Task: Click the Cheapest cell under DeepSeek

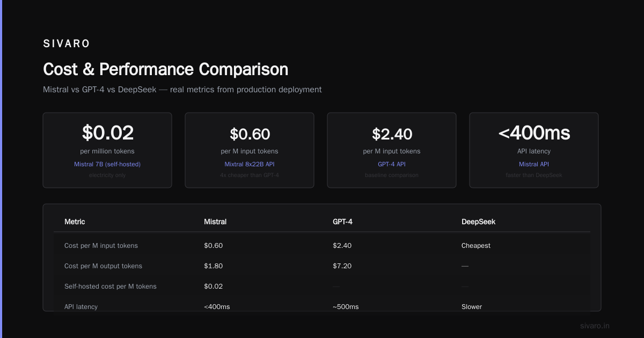Action: point(476,246)
